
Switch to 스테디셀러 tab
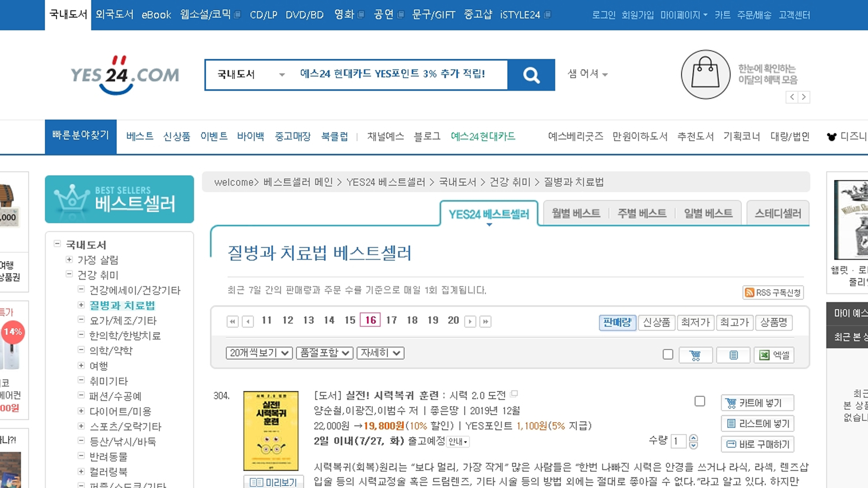(778, 213)
